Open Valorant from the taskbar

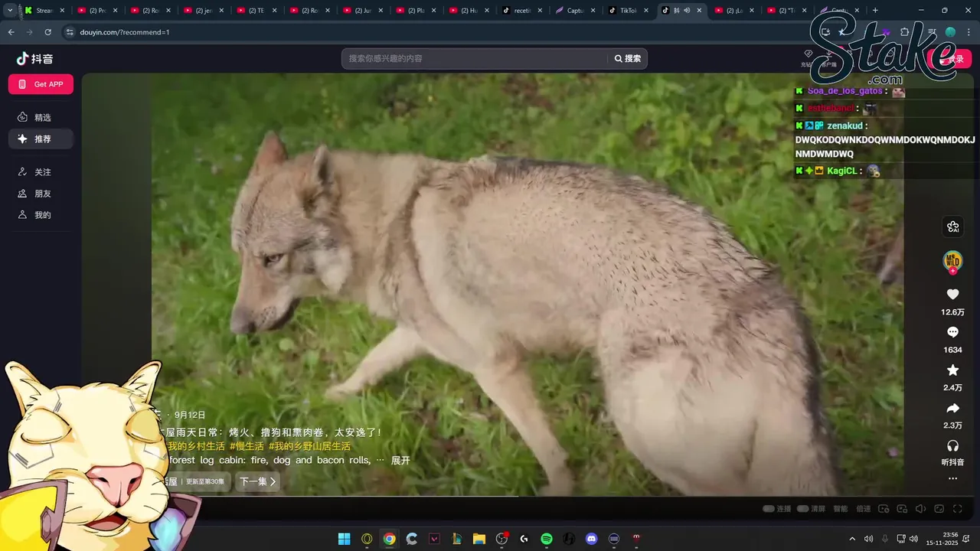pyautogui.click(x=434, y=539)
